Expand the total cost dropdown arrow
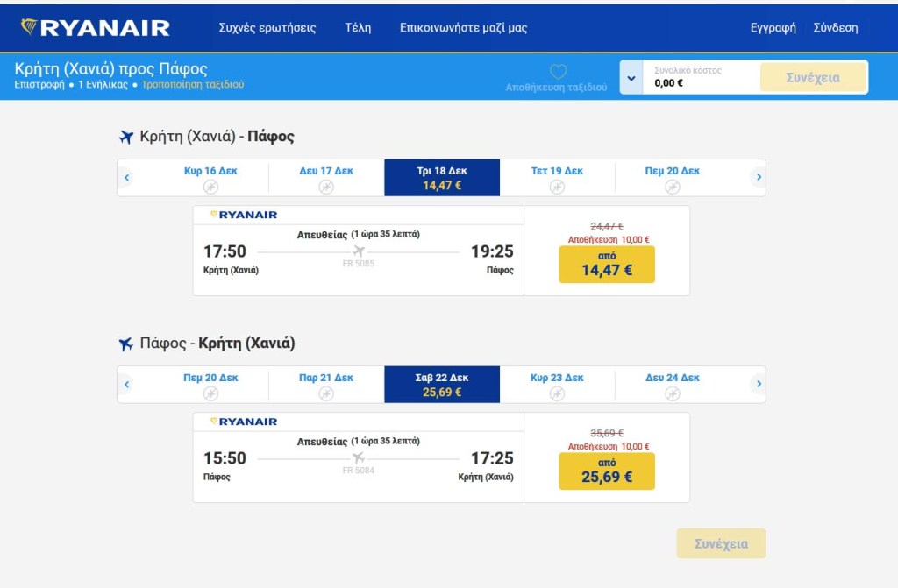 (x=631, y=77)
